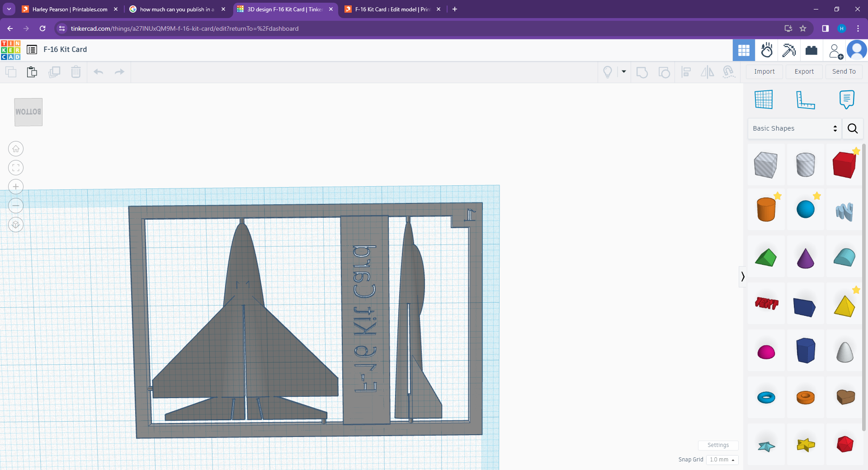Zoom in with the plus button
This screenshot has width=868, height=470.
16,187
